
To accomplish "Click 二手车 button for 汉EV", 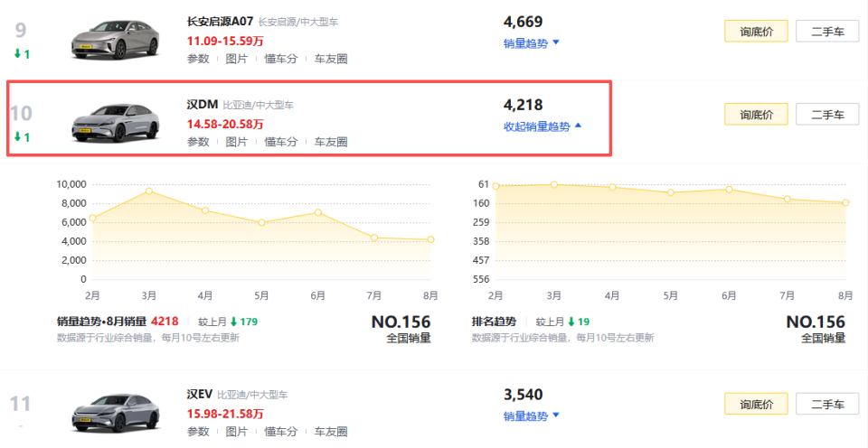I will (827, 405).
